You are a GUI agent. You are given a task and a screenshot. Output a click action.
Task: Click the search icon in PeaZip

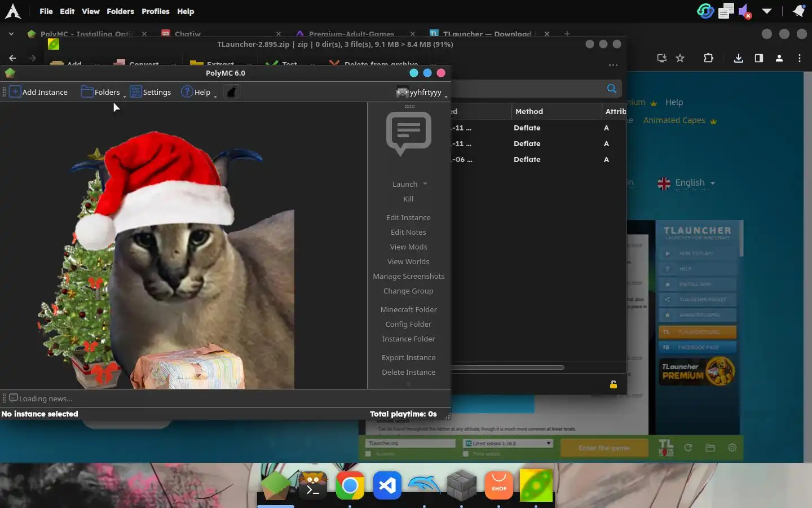[x=611, y=89]
